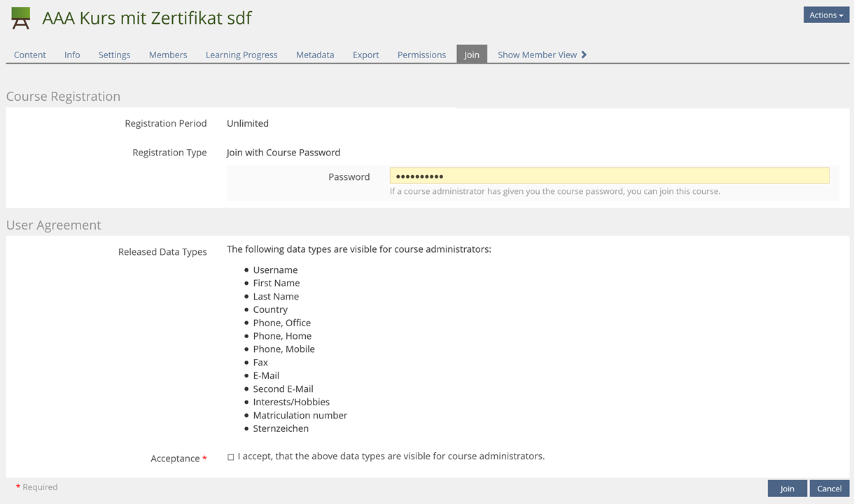This screenshot has width=854, height=504.
Task: Tick the data visibility acceptance checkbox
Action: tap(231, 457)
